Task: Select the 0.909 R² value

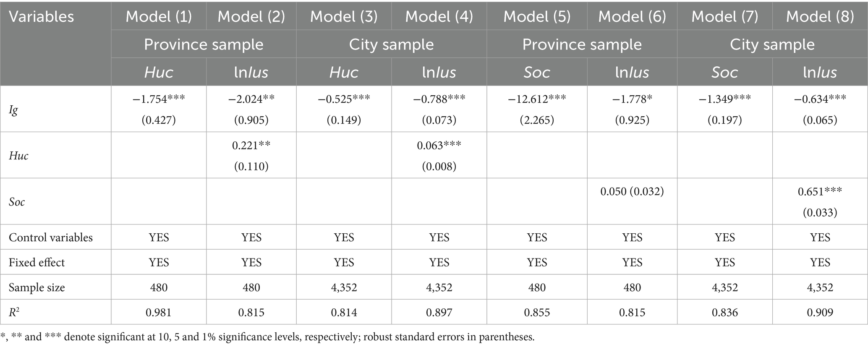Action: pos(820,313)
